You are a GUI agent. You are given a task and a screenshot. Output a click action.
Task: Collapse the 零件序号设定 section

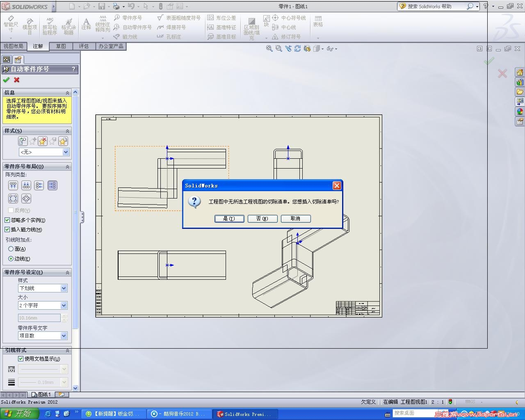(68, 272)
